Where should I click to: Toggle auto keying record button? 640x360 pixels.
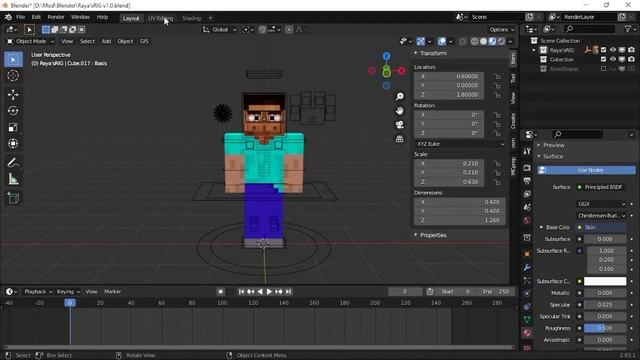tap(220, 291)
